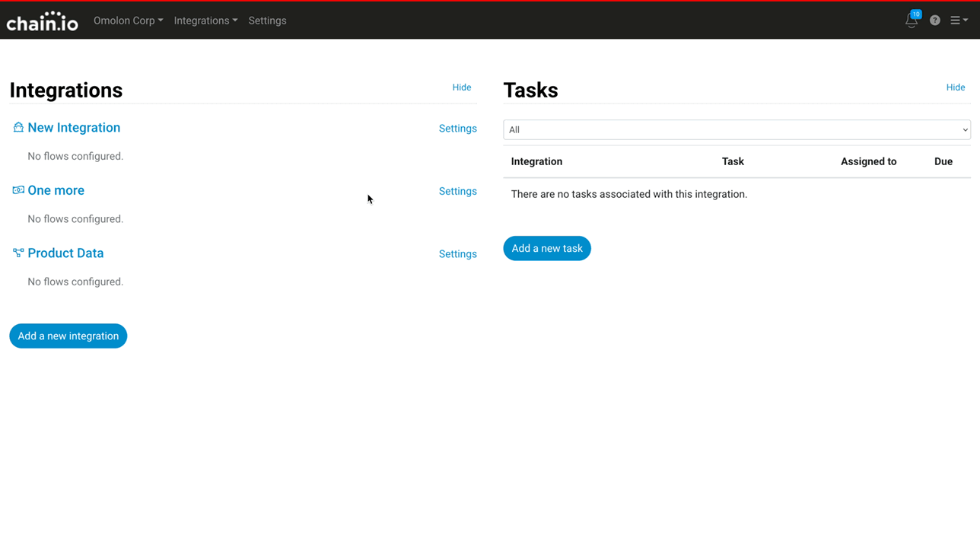The image size is (980, 557).
Task: Click the Assigned to column header
Action: click(868, 161)
